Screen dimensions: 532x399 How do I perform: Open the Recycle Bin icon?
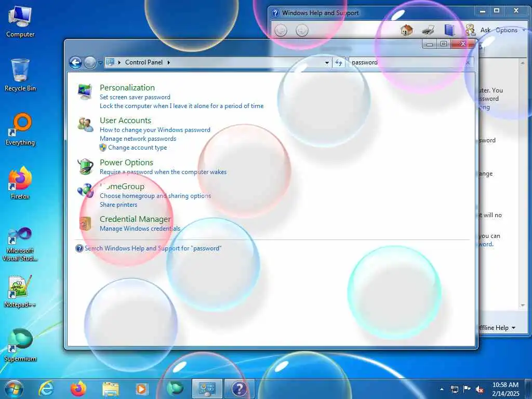click(x=20, y=75)
